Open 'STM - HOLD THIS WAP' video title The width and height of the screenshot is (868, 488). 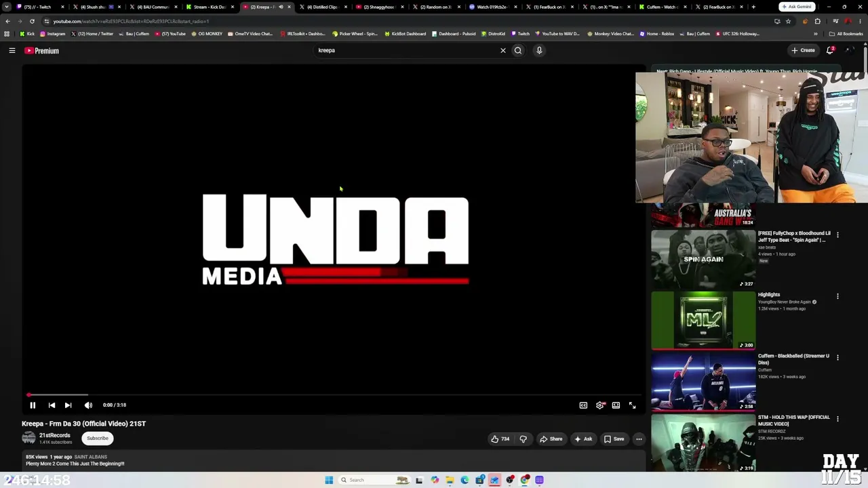click(793, 420)
